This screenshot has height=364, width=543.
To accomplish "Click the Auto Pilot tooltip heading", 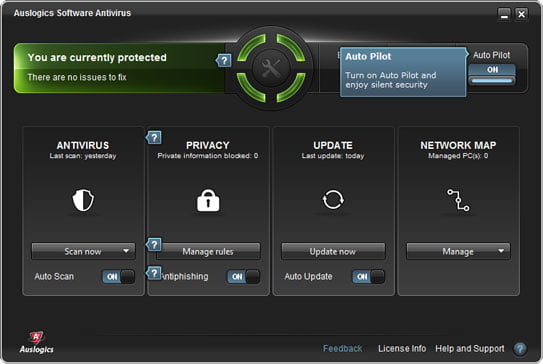I will [x=368, y=56].
